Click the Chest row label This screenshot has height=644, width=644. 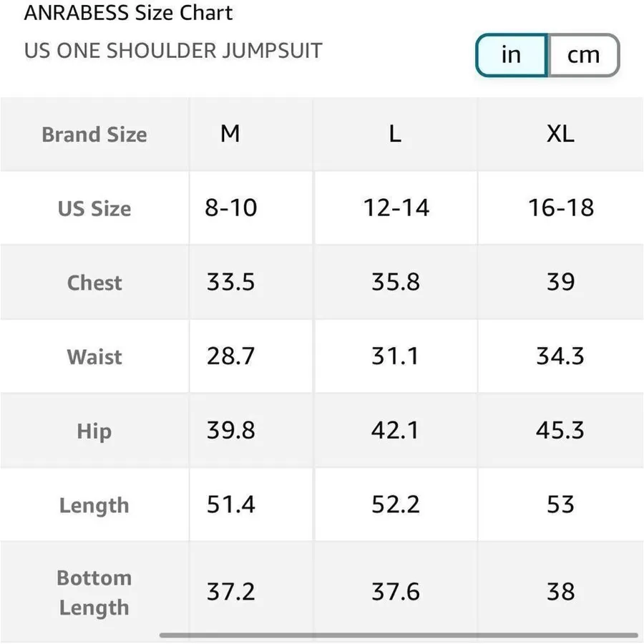(94, 283)
